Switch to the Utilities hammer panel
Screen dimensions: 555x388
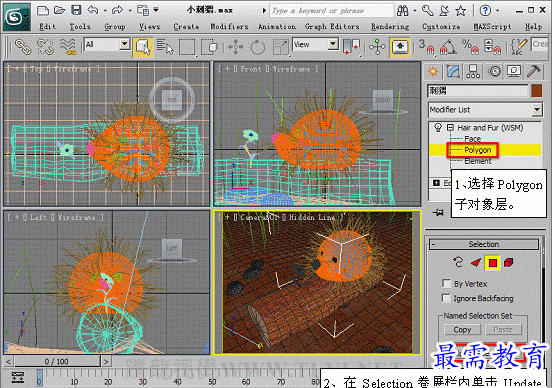pyautogui.click(x=534, y=71)
